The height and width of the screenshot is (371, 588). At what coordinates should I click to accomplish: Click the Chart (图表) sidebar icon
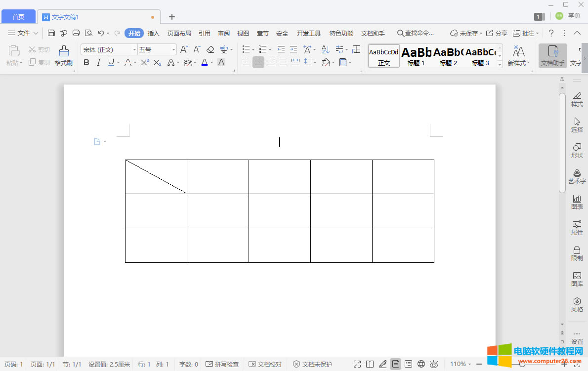pos(577,202)
